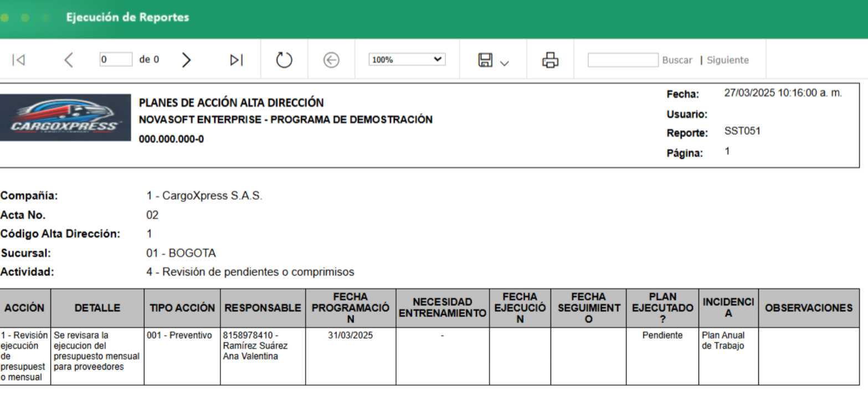Click the Necesidad Entrenamiento dash cell
Screen dimensions: 868x394
[x=442, y=335]
